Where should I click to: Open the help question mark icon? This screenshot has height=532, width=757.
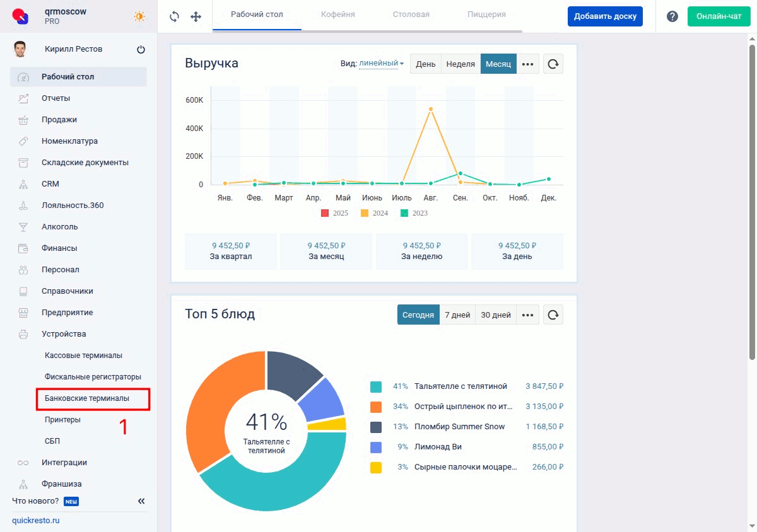coord(672,16)
